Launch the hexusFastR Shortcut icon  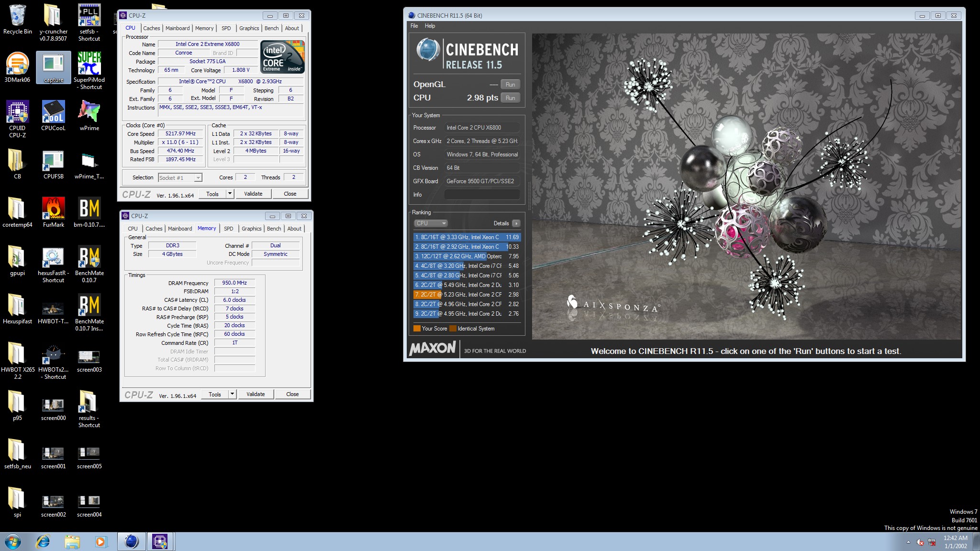pos(53,264)
